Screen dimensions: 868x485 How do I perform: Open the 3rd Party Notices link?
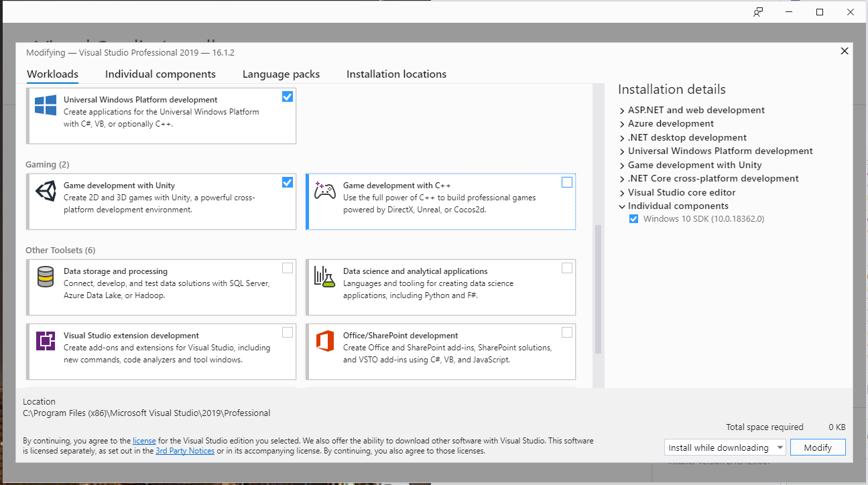(185, 451)
